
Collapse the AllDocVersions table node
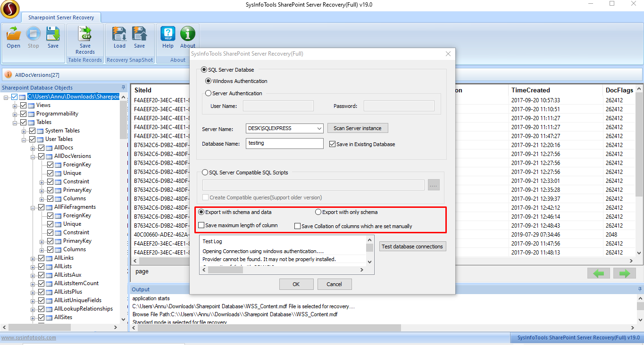point(33,156)
